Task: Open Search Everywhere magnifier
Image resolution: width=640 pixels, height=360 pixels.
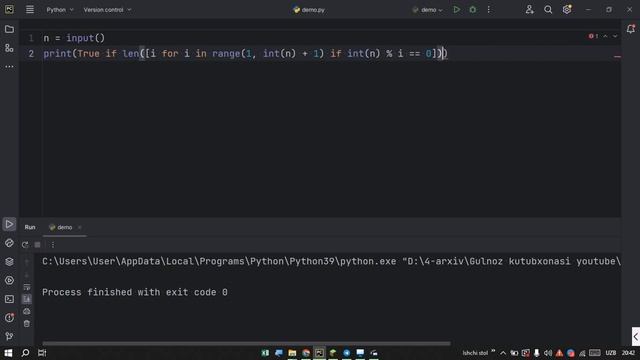Action: [x=548, y=9]
